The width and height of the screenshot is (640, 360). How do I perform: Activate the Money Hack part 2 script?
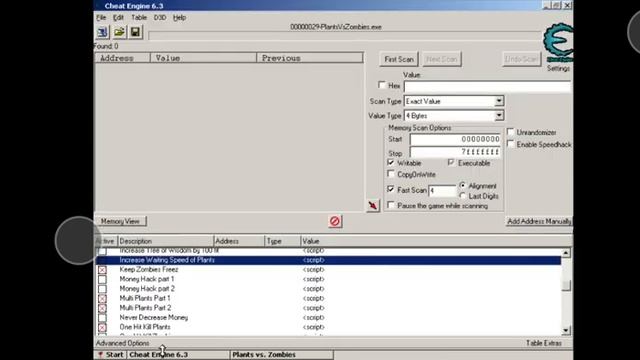(x=102, y=289)
